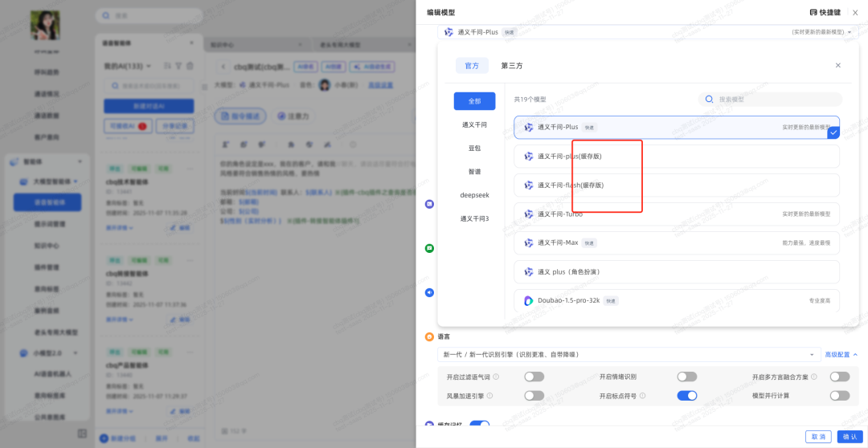Click the orange 语言 section icon

429,336
